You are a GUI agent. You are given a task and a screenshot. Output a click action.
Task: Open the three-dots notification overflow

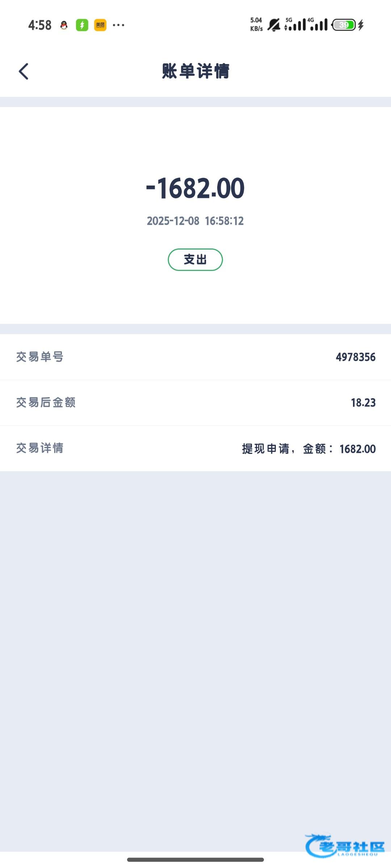[x=119, y=25]
